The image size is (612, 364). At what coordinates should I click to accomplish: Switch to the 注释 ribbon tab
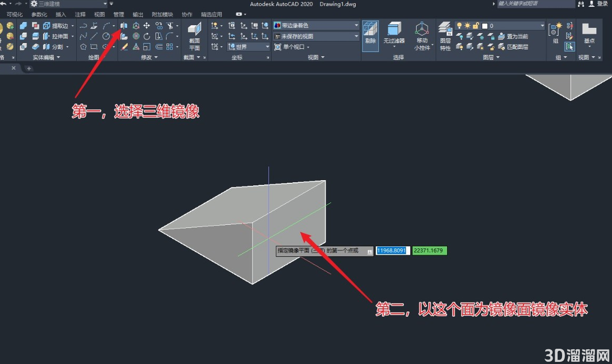(x=80, y=14)
